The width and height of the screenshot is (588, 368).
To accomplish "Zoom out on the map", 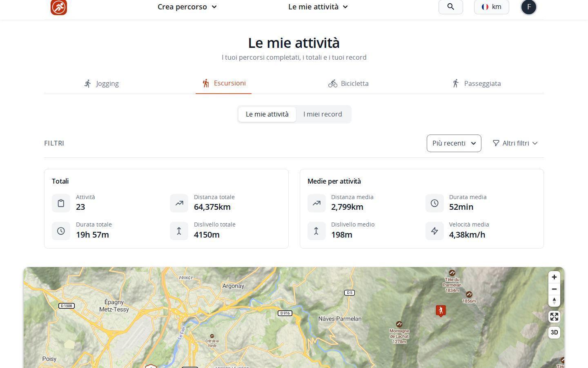I will (554, 289).
